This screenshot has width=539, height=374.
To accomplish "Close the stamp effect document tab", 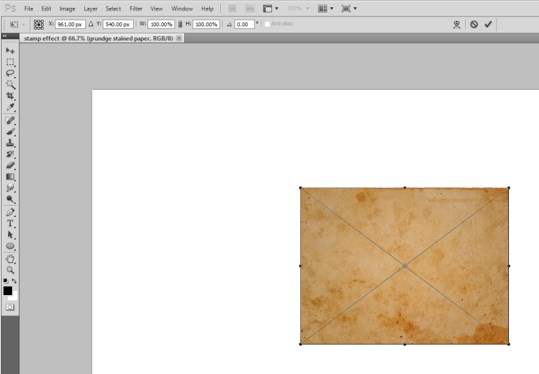I will (x=179, y=38).
